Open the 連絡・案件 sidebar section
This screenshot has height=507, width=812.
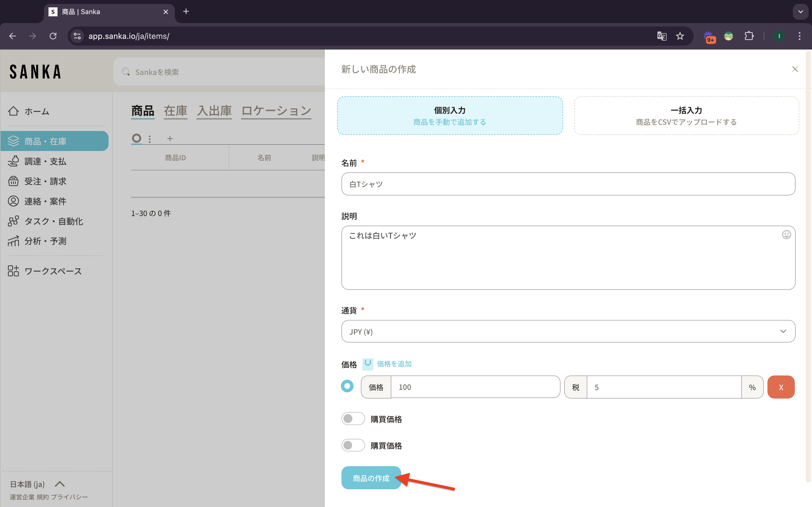[x=45, y=201]
